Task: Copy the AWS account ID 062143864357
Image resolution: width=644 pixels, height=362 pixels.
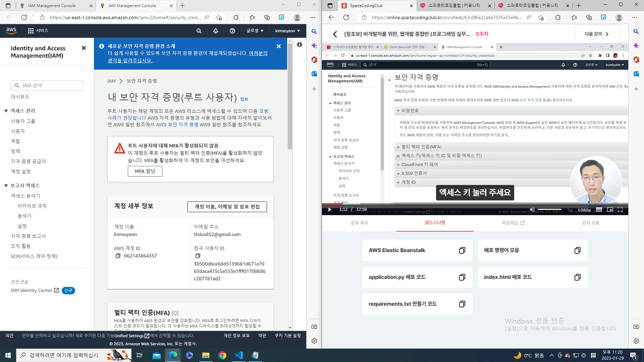Action: point(118,256)
